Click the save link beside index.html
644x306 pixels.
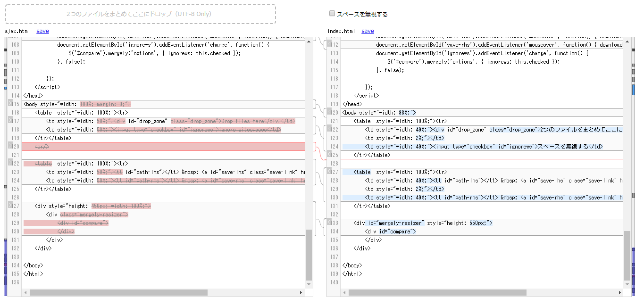click(x=368, y=31)
